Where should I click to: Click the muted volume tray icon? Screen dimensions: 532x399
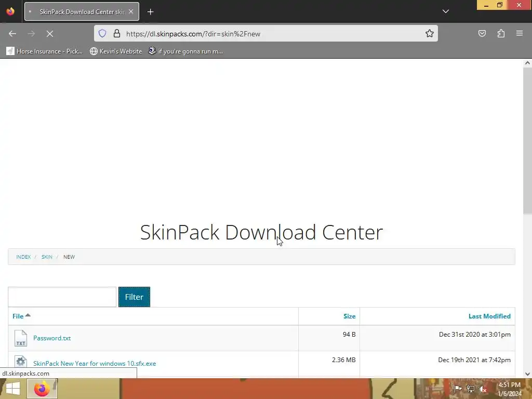pyautogui.click(x=483, y=389)
